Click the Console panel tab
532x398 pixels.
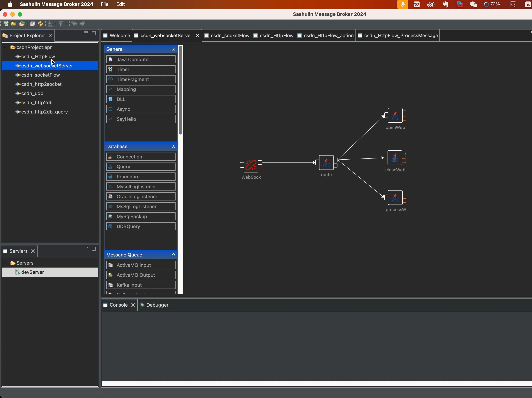pyautogui.click(x=119, y=305)
